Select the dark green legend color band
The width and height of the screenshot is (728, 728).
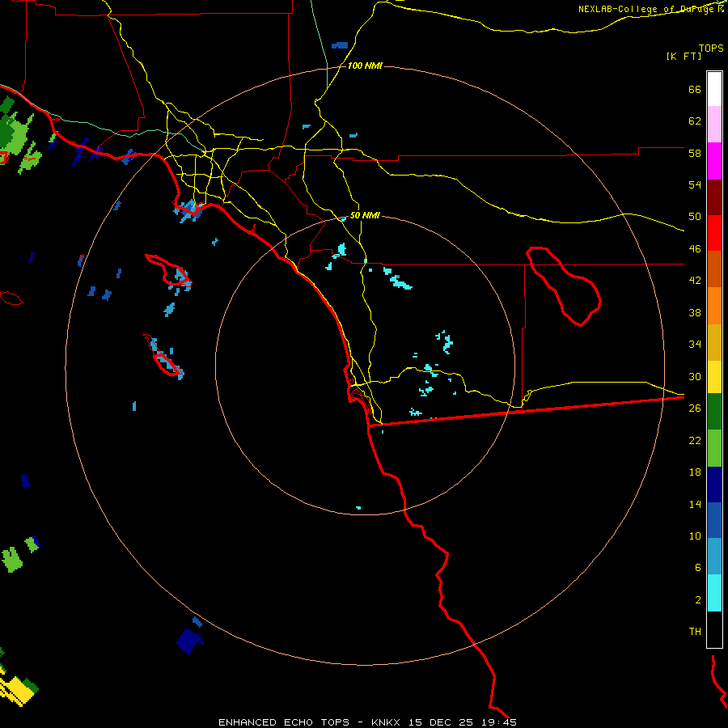714,412
